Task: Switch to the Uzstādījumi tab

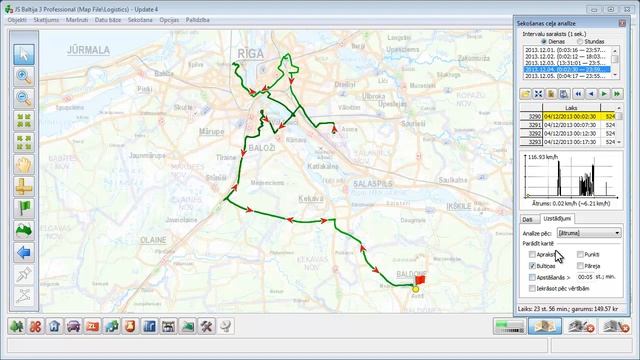Action: click(x=557, y=219)
